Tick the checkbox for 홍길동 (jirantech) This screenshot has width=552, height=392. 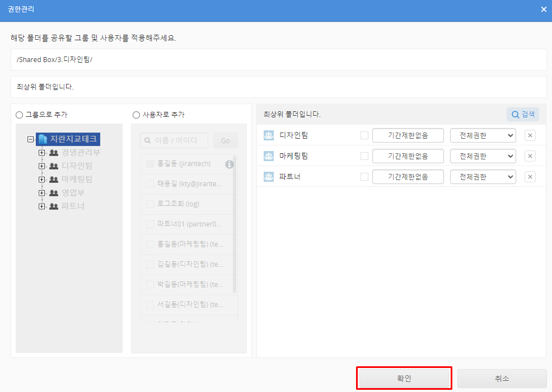(x=150, y=164)
